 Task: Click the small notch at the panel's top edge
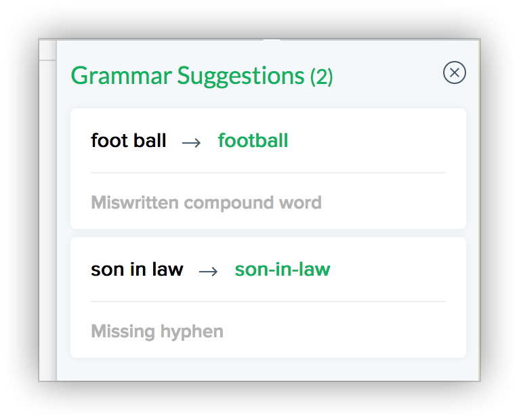point(271,42)
